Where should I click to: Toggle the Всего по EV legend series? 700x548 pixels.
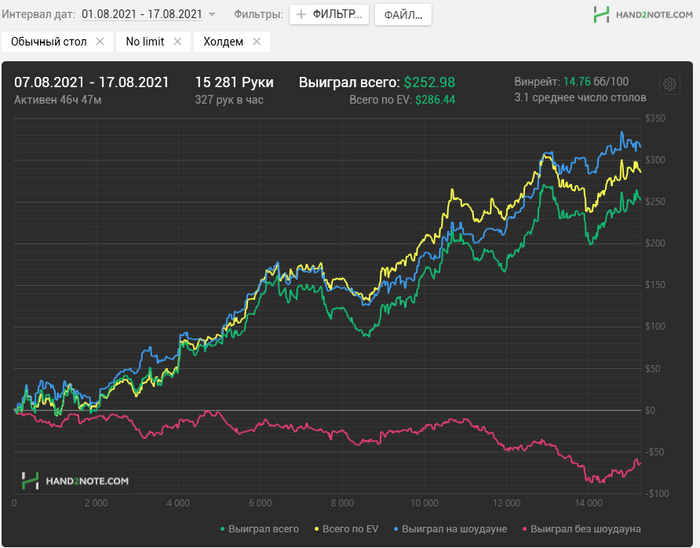coord(346,529)
